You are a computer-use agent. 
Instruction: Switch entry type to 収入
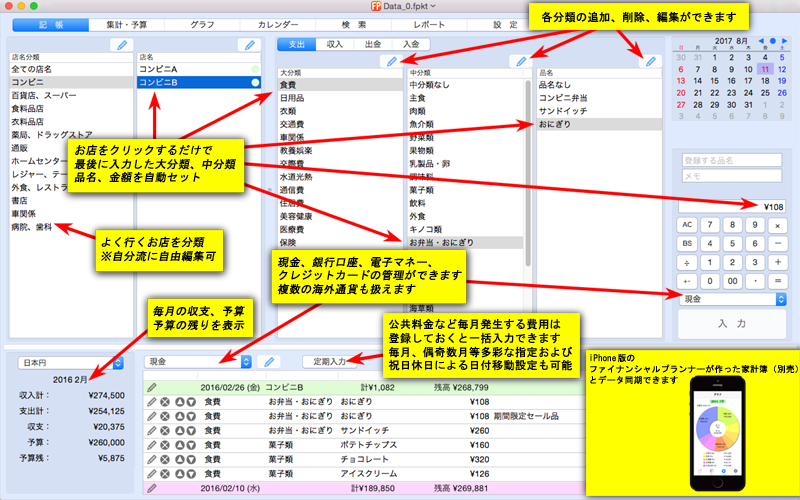(x=335, y=44)
